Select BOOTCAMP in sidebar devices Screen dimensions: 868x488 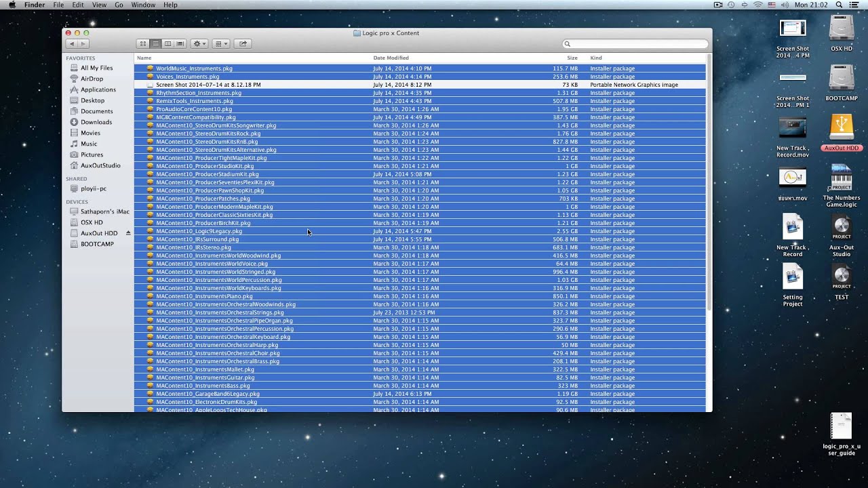(x=97, y=244)
